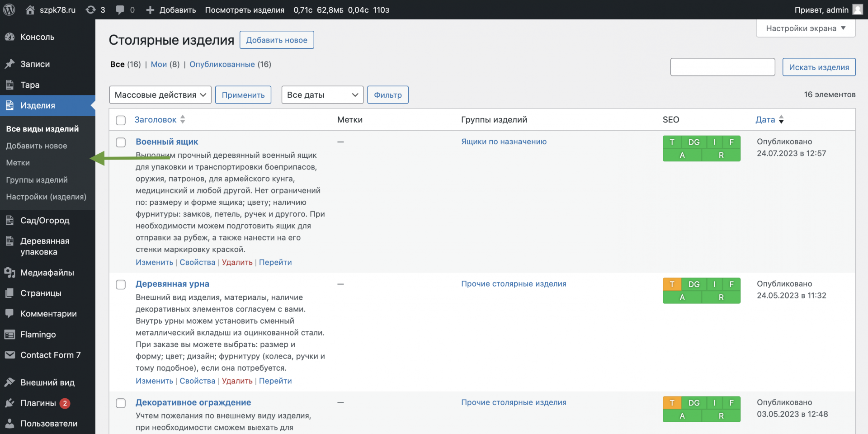Screen dimensions: 868x434
Task: Select the Опубликованные filter tab
Action: (x=222, y=64)
